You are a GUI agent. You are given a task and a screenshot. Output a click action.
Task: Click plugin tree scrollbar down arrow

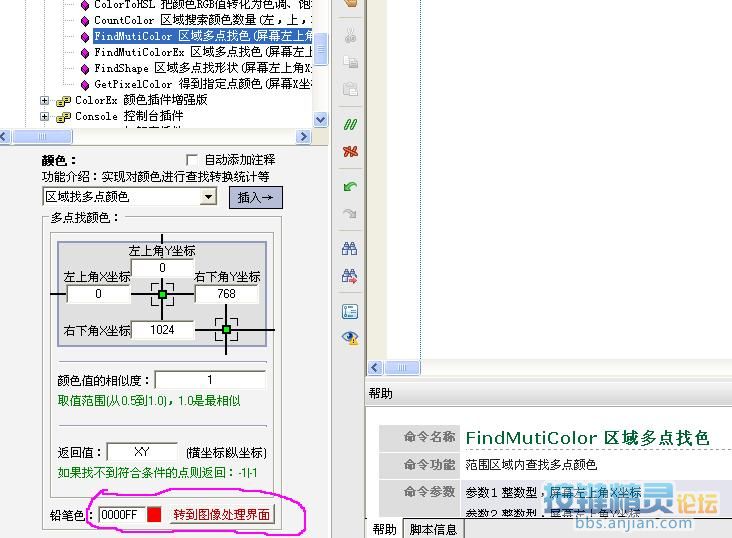click(x=320, y=119)
